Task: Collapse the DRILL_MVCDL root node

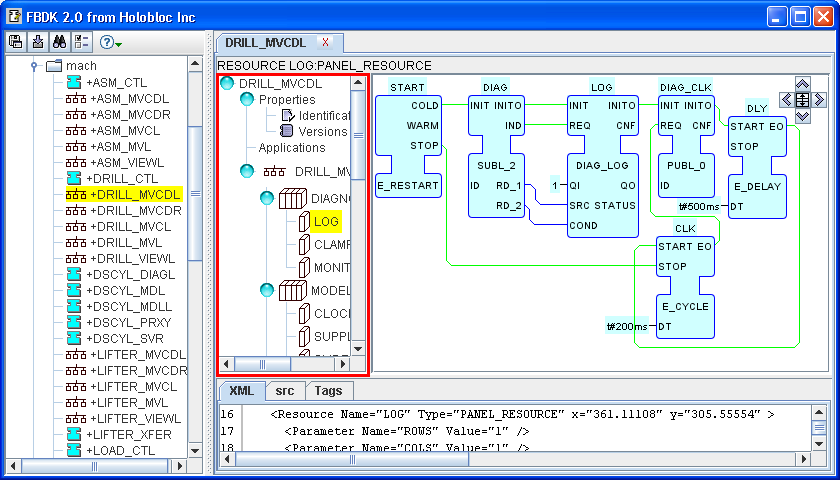Action: click(x=227, y=83)
